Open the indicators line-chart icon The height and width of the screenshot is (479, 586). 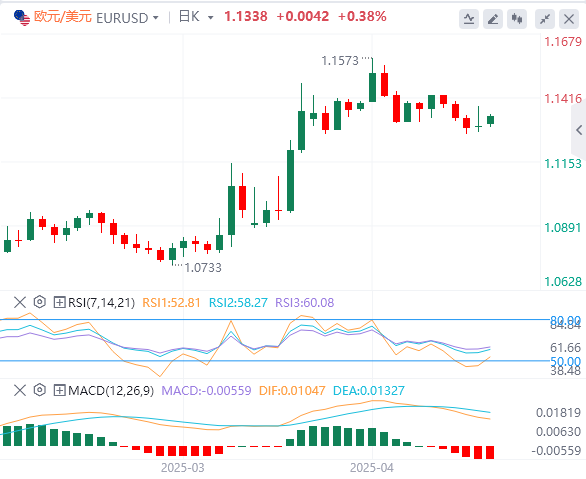click(x=469, y=19)
